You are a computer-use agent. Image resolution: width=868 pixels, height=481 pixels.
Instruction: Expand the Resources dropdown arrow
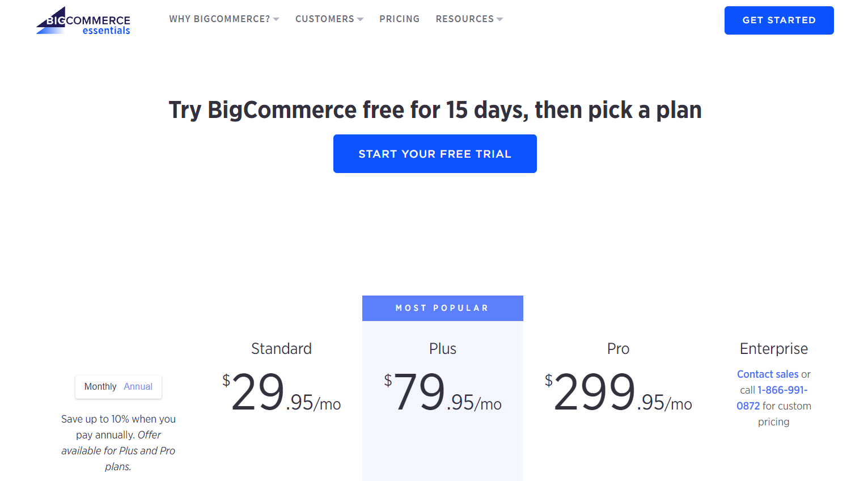coord(499,19)
